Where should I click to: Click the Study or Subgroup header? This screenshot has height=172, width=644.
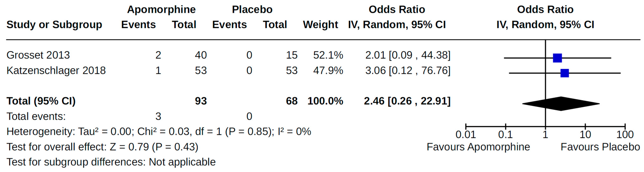point(54,25)
